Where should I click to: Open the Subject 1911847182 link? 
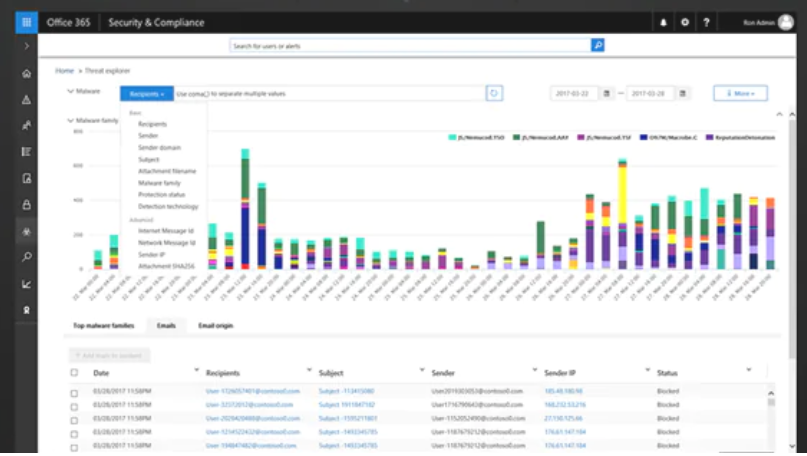347,405
